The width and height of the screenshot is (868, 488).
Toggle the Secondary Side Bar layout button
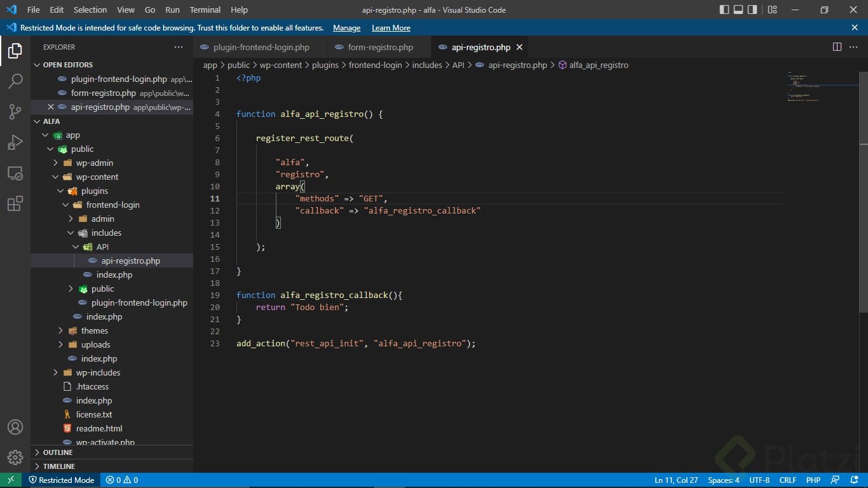click(752, 10)
